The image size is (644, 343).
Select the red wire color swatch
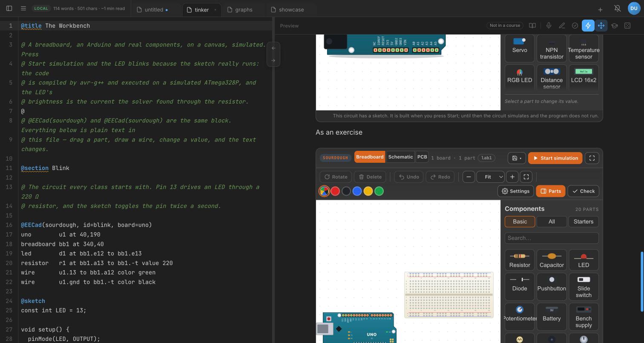pyautogui.click(x=335, y=191)
